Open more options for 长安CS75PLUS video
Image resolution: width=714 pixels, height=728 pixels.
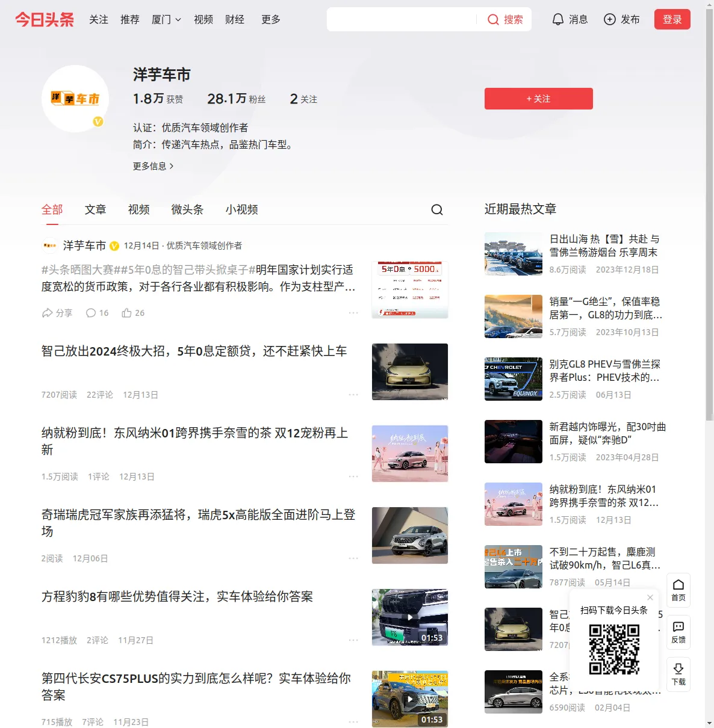(353, 722)
